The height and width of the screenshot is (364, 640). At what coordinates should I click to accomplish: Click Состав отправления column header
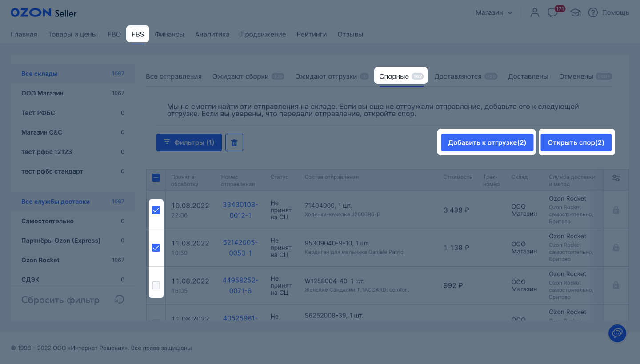coord(332,177)
